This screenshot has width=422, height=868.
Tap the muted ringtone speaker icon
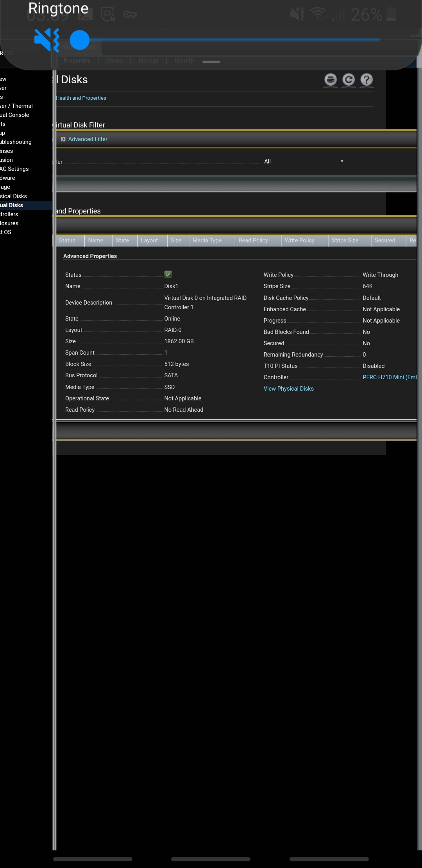coord(46,40)
